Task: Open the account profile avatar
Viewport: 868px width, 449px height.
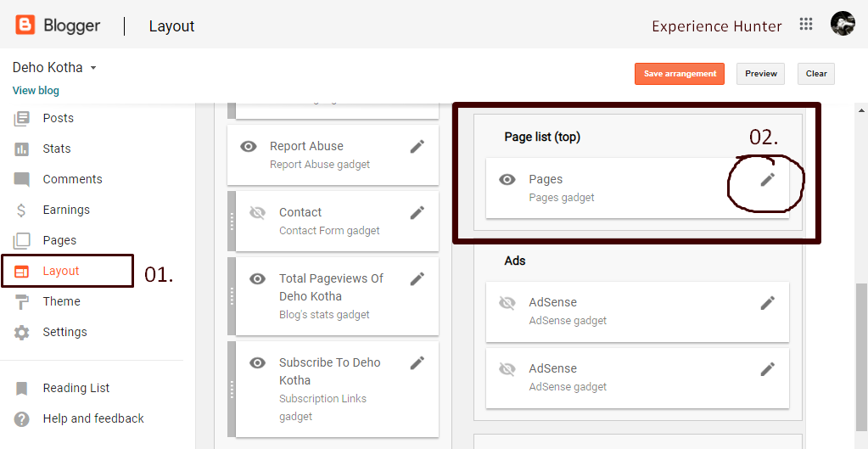Action: pyautogui.click(x=843, y=24)
